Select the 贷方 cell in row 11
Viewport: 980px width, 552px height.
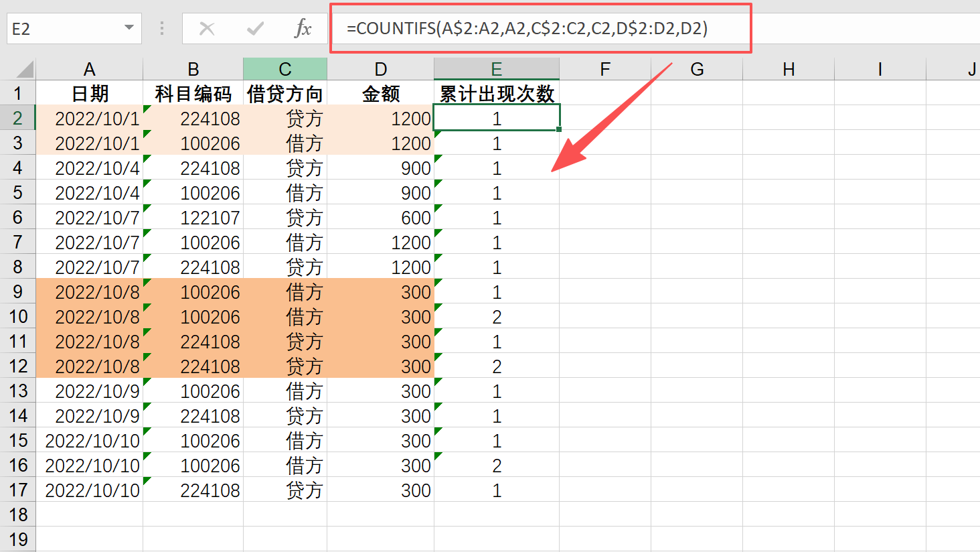285,342
